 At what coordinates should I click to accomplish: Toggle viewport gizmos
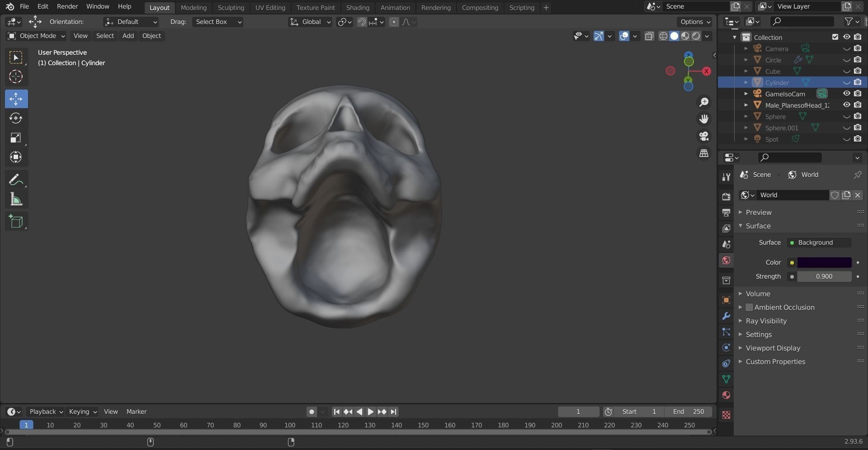(599, 36)
